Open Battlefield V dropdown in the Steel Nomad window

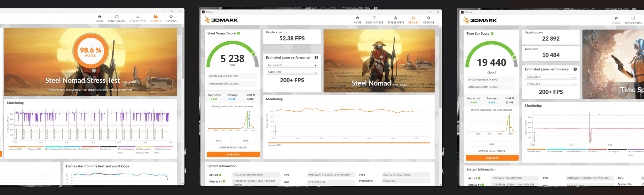pos(292,65)
